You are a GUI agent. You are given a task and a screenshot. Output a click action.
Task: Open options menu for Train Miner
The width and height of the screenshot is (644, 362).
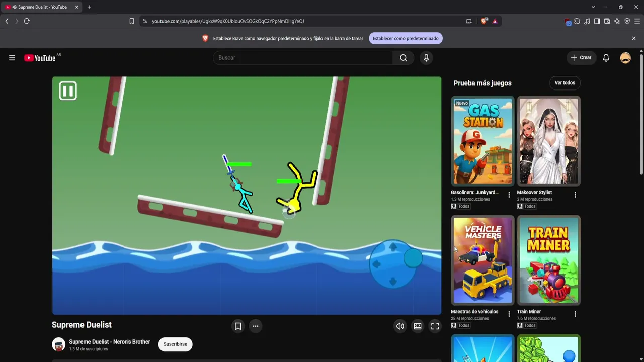tap(575, 314)
